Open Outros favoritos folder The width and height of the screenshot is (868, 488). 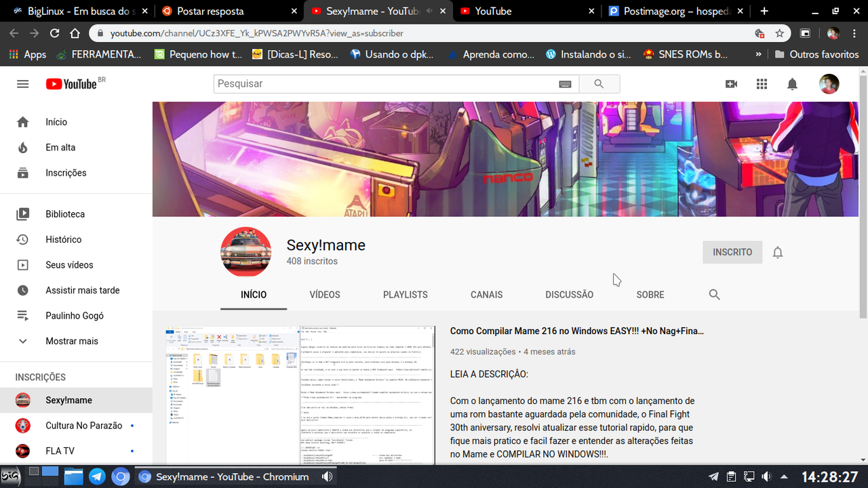(817, 54)
